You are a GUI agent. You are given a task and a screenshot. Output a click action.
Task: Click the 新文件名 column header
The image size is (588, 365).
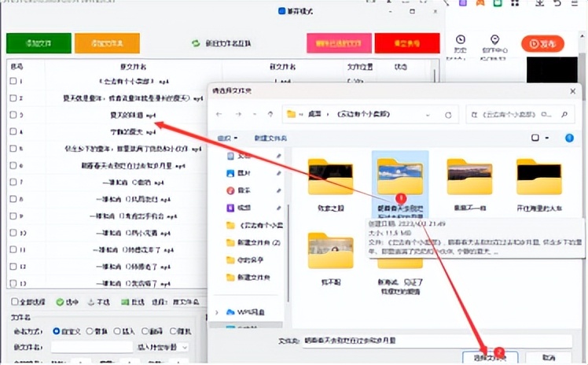[x=282, y=67]
